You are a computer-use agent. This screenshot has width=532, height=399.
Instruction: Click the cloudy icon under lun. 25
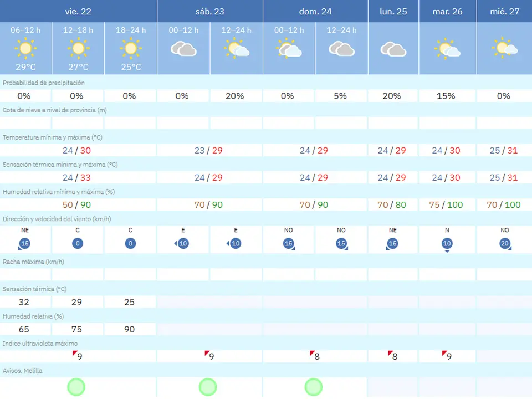click(393, 49)
